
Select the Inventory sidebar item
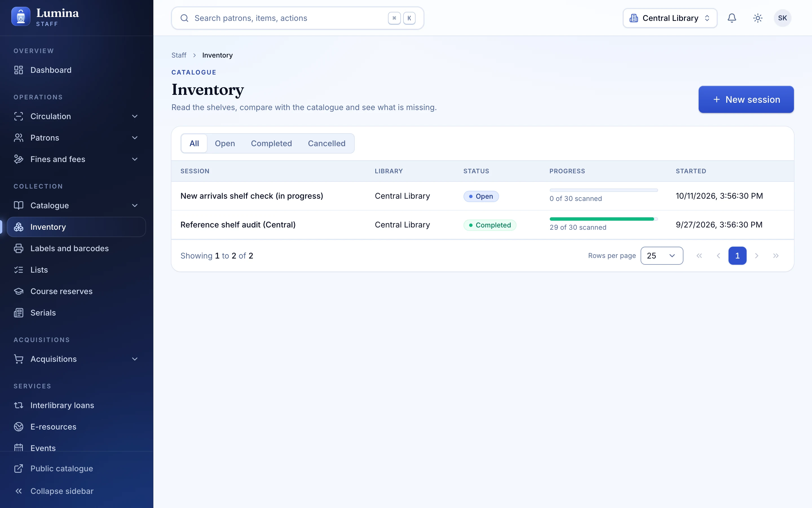(x=76, y=227)
